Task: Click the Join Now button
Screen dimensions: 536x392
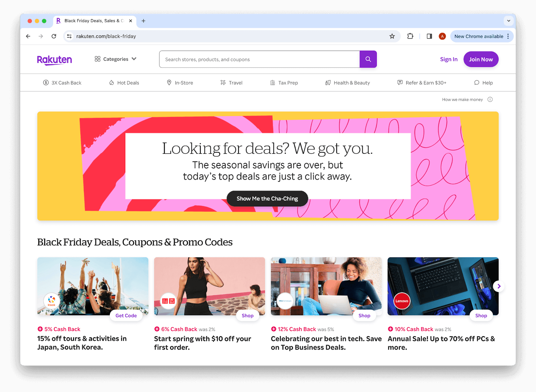Action: (481, 59)
